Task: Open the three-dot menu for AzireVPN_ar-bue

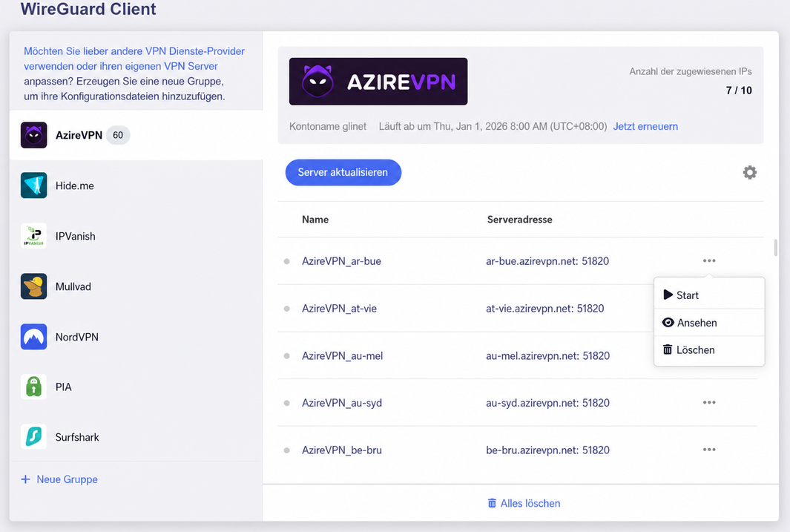Action: pos(709,260)
